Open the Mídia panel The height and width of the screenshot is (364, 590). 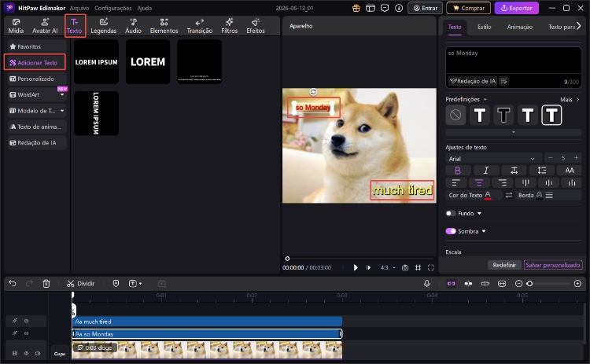tap(16, 26)
